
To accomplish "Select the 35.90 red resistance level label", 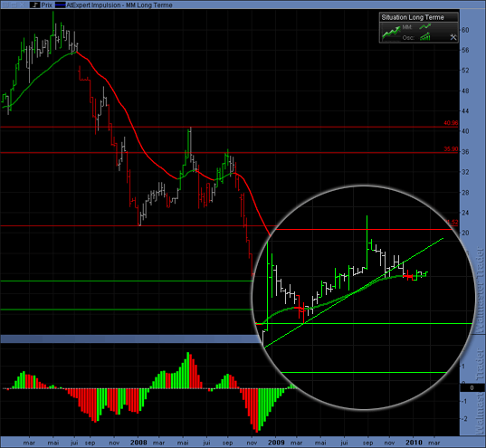I will 451,148.
